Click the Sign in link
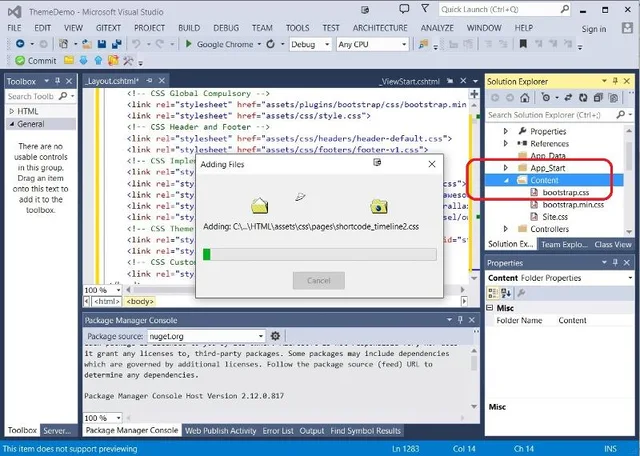Viewport: 640px width, 456px height. [594, 29]
